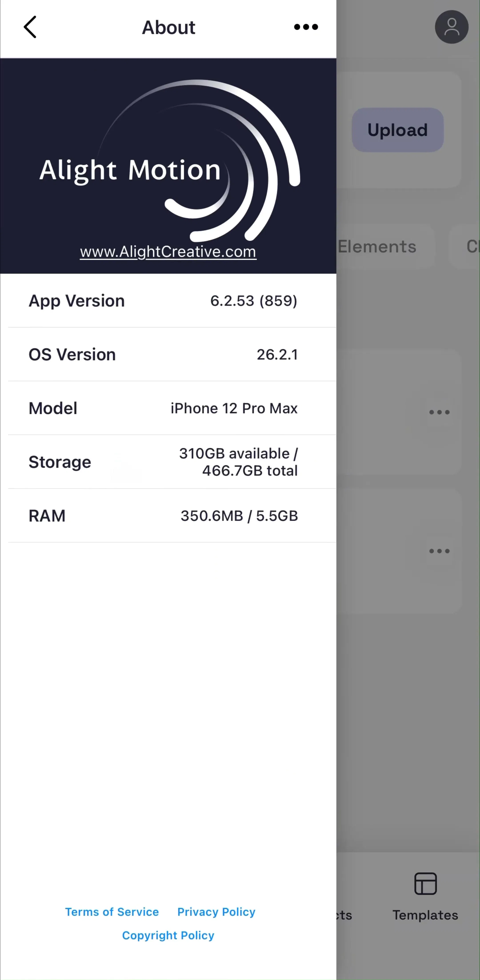
Task: Go back from the About screen
Action: pyautogui.click(x=30, y=27)
